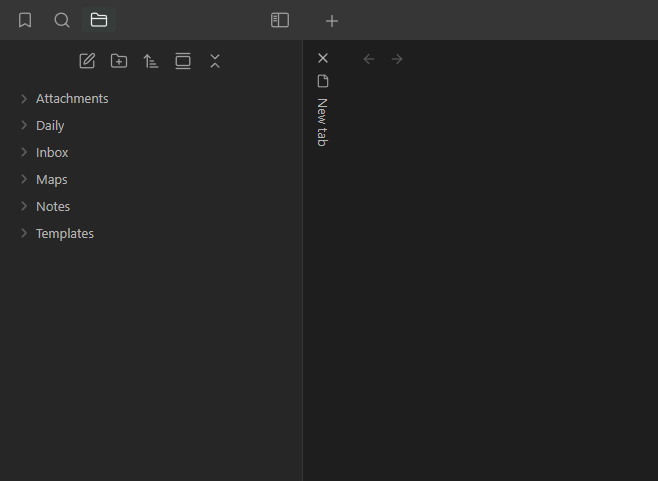This screenshot has height=481, width=658.
Task: Expand the Daily folder chevron
Action: pyautogui.click(x=24, y=125)
